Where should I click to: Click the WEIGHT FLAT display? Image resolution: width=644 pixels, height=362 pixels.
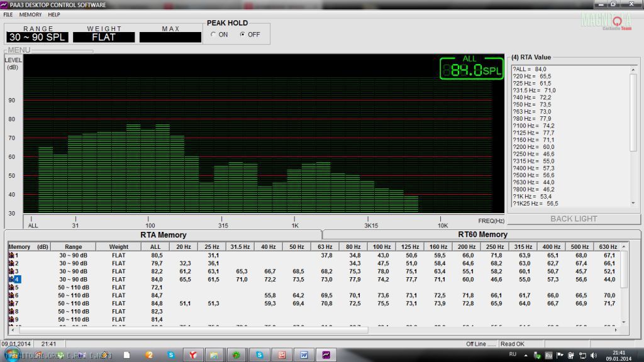(104, 37)
